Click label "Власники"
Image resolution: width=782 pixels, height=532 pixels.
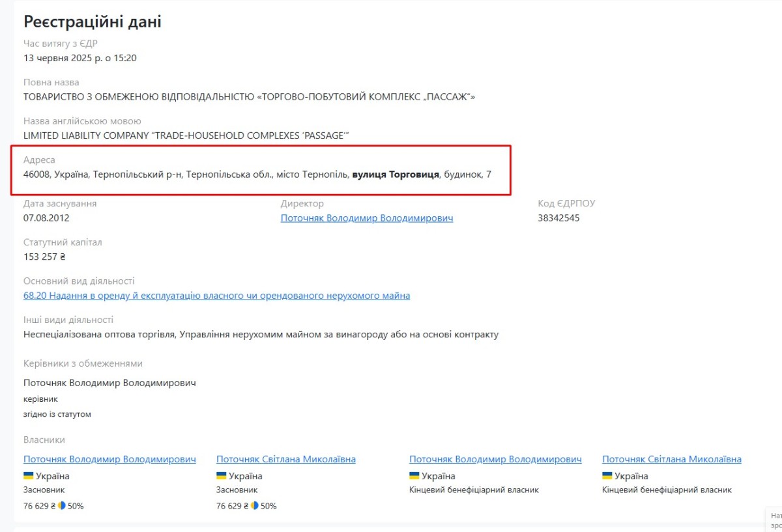(x=44, y=440)
